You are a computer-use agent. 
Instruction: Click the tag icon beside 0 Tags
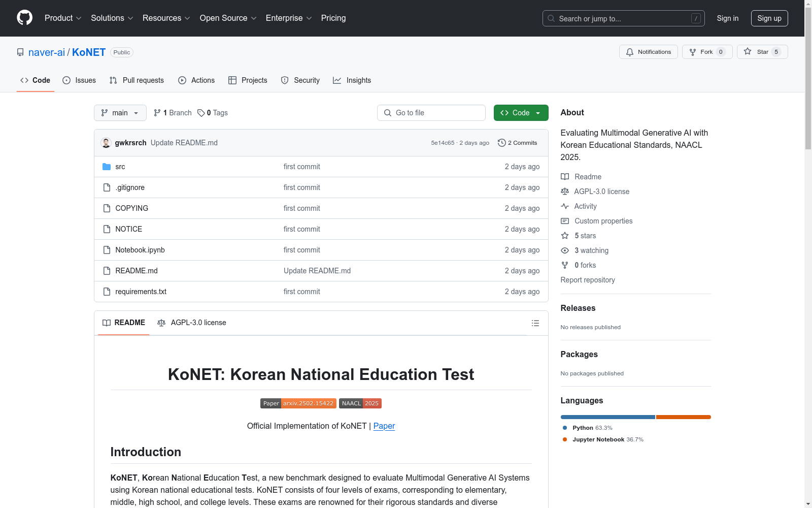tap(201, 113)
